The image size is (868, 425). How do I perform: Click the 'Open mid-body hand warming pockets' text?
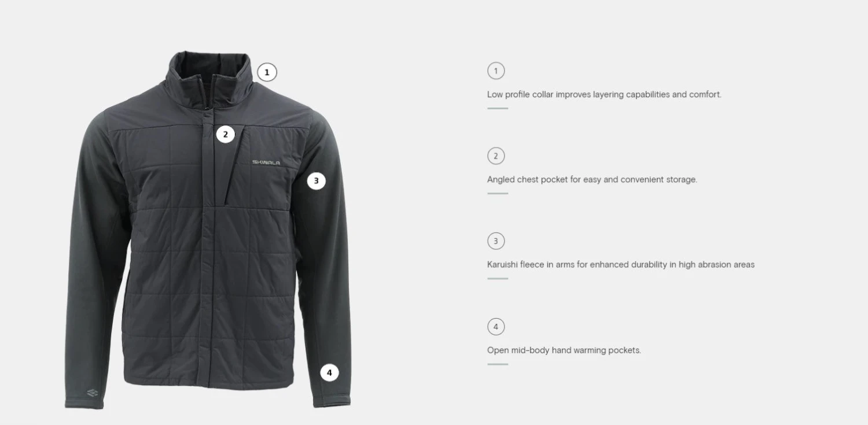(x=564, y=350)
